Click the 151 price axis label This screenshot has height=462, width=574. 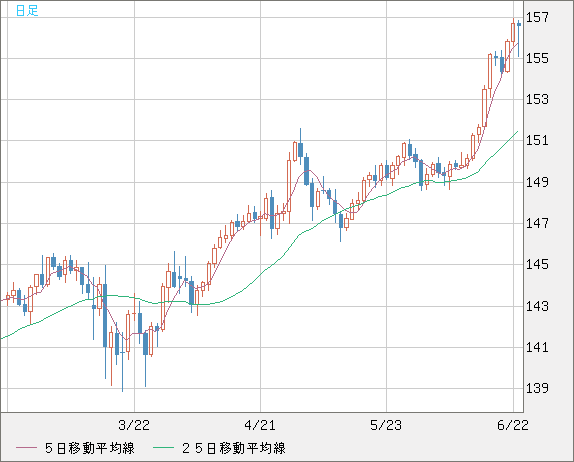[x=537, y=140]
